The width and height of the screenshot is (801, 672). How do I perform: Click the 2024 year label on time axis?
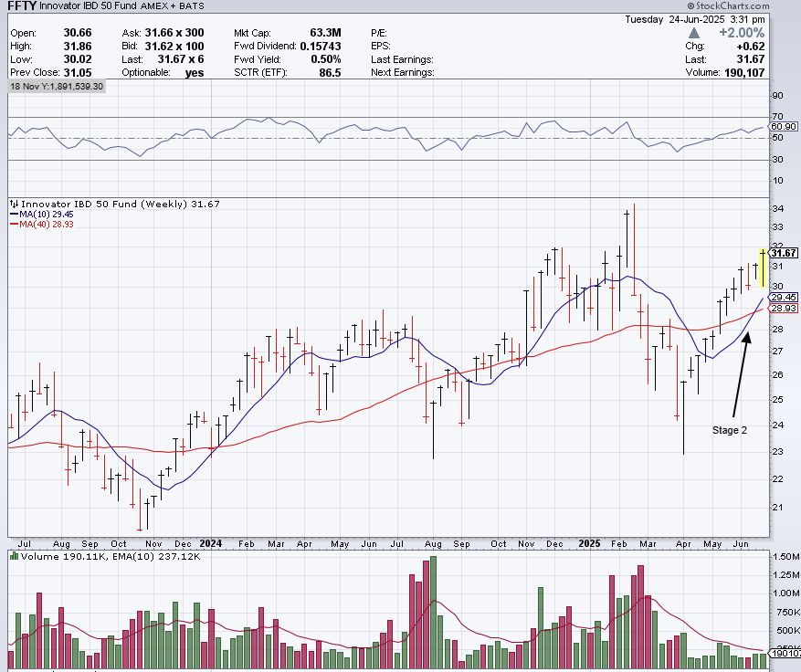210,543
